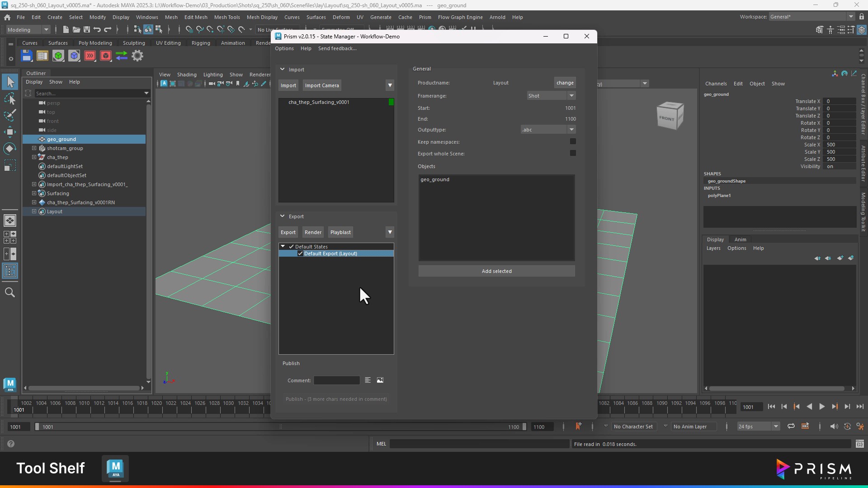Click the Comment input field
The width and height of the screenshot is (868, 488).
coord(336,380)
